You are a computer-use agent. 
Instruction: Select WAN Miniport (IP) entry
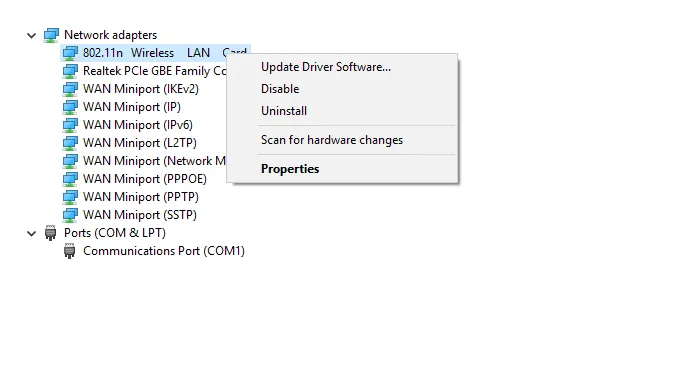(x=132, y=107)
